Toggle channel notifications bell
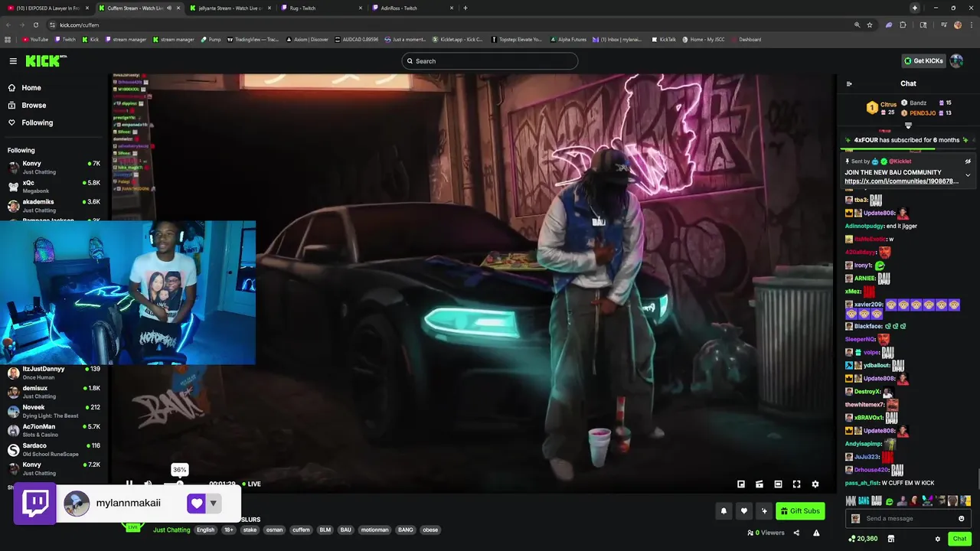The height and width of the screenshot is (551, 980). 724,511
